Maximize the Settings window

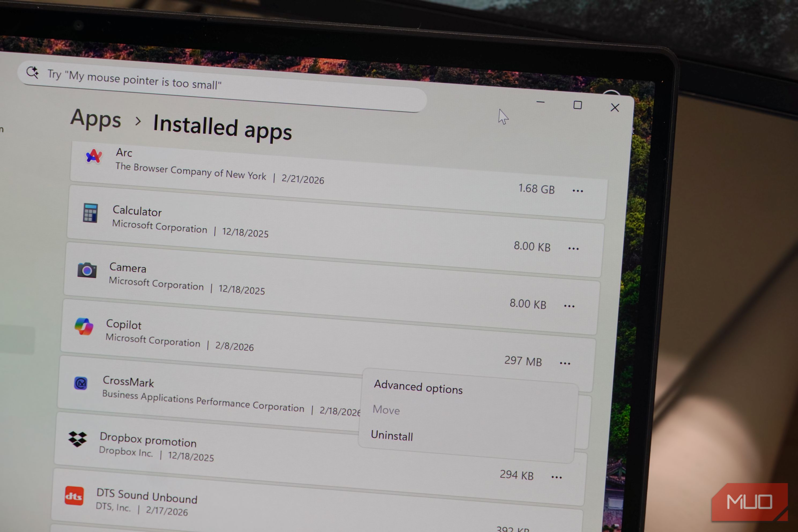578,105
